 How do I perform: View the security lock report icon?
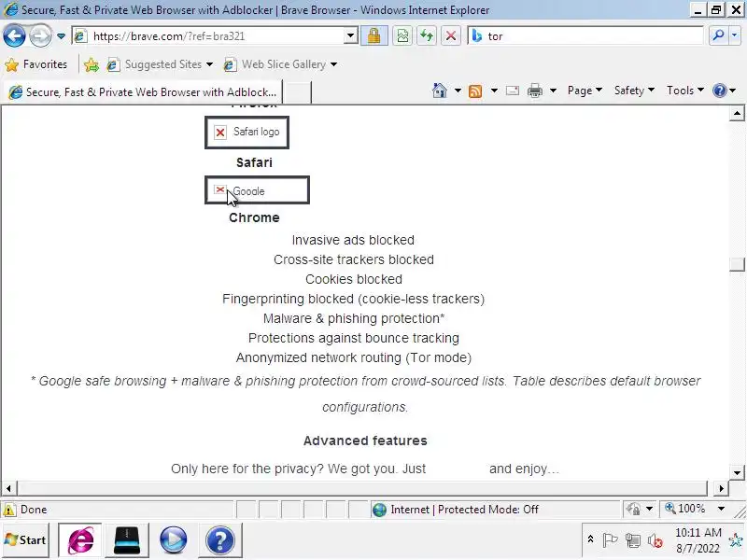[x=374, y=36]
